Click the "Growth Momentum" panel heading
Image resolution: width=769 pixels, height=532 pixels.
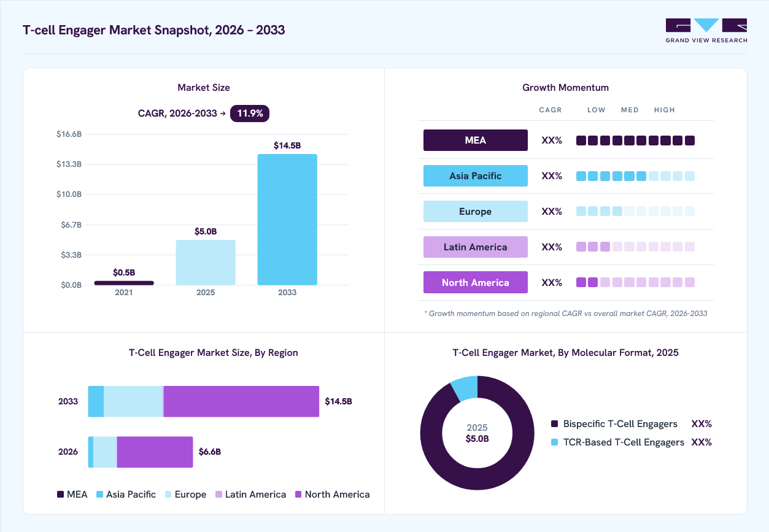pos(565,88)
